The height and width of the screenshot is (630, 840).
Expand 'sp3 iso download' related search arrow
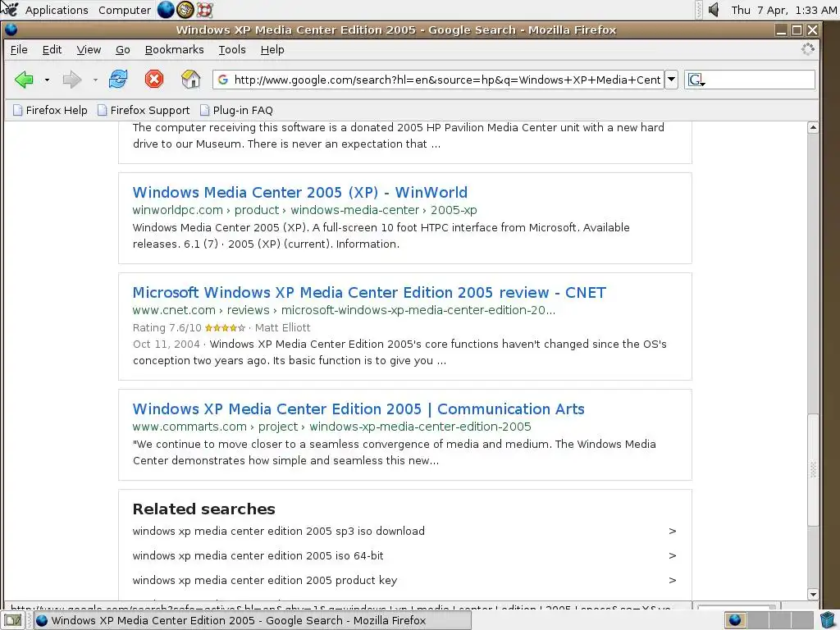[x=673, y=531]
